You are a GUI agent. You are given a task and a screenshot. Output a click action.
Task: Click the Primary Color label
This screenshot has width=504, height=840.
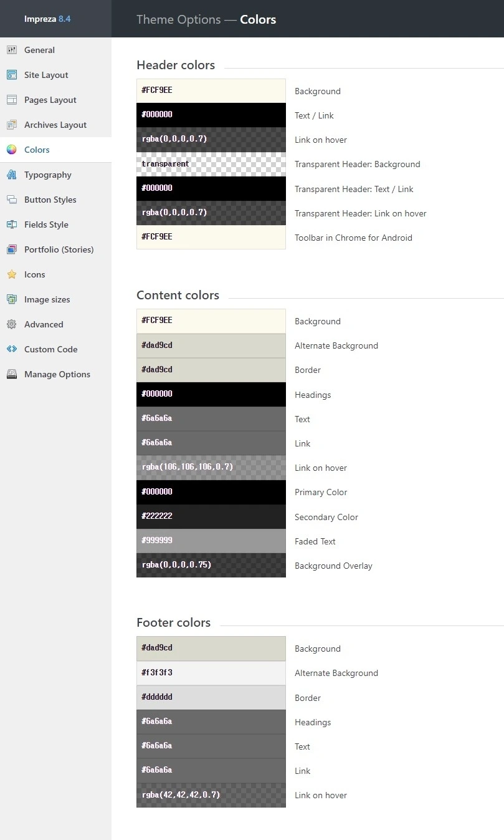321,492
